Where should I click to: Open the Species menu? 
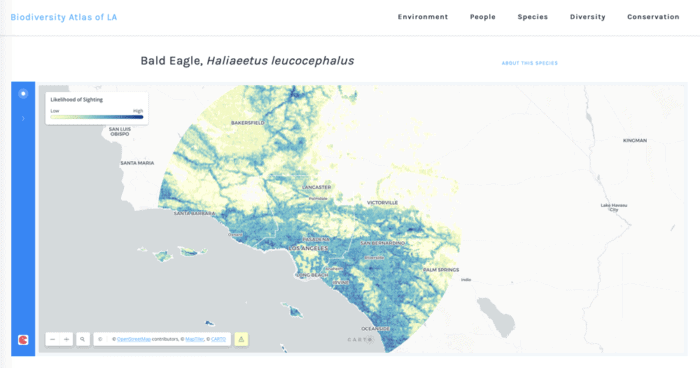click(x=533, y=17)
